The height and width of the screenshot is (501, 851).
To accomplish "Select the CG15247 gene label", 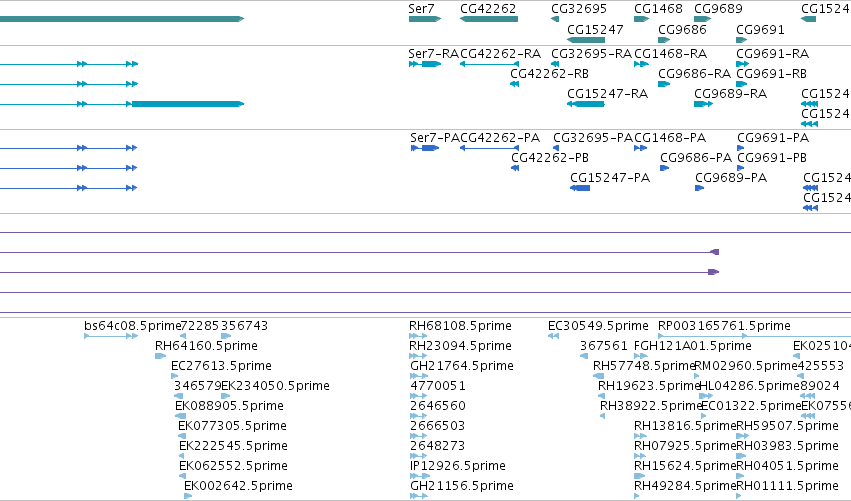I will click(x=595, y=29).
